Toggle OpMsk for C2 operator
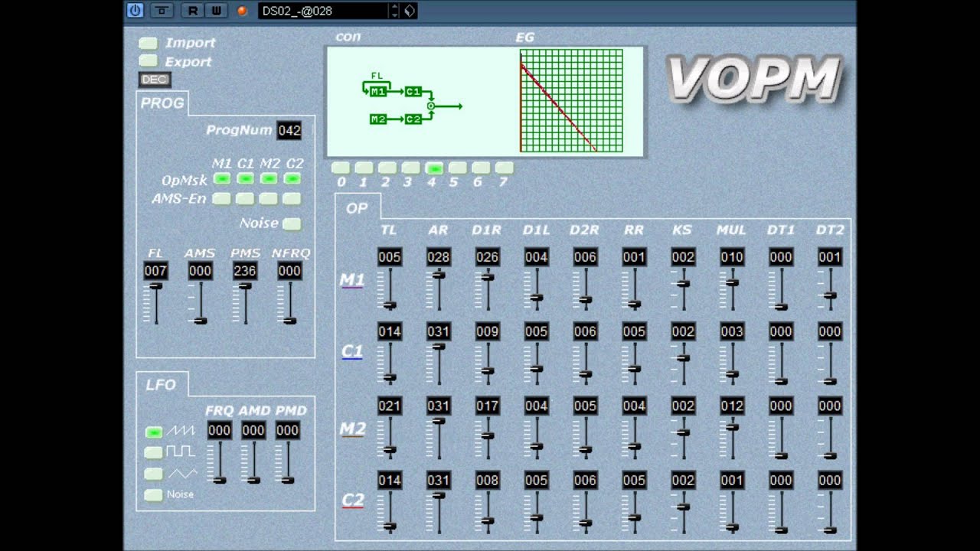 pos(292,178)
